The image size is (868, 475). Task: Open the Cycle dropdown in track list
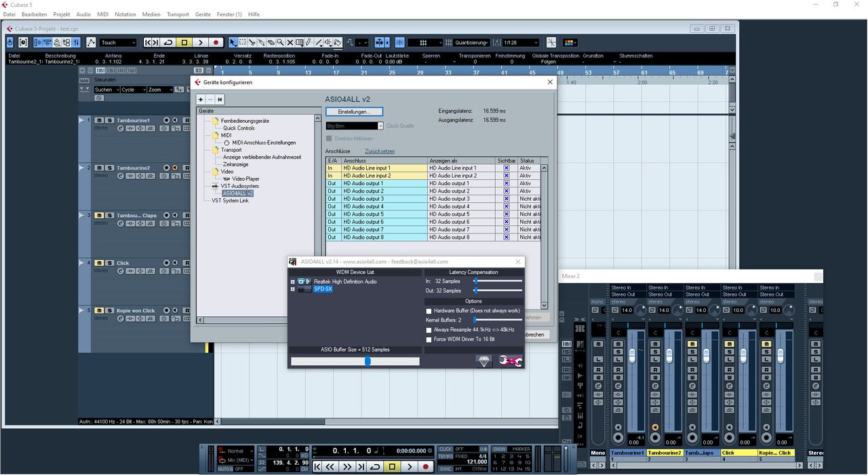coord(134,90)
